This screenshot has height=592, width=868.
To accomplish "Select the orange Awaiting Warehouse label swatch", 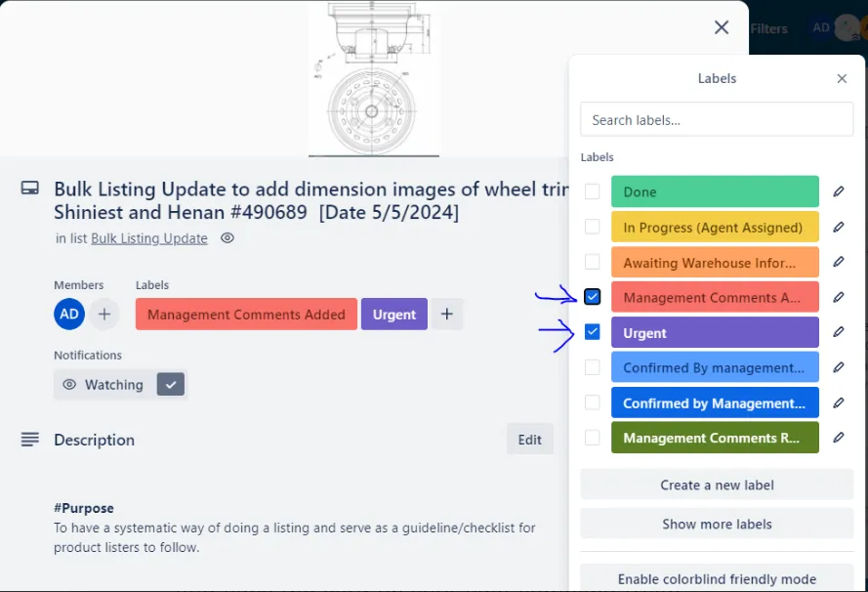I will point(715,262).
